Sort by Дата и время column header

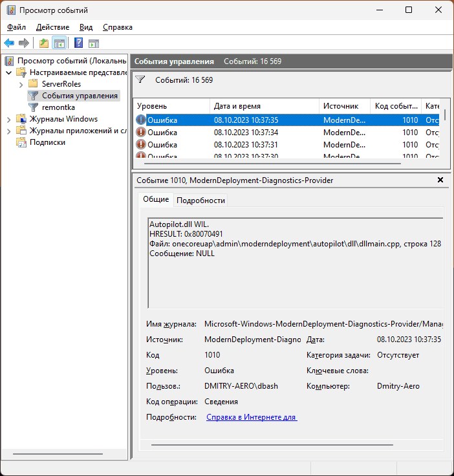point(264,105)
